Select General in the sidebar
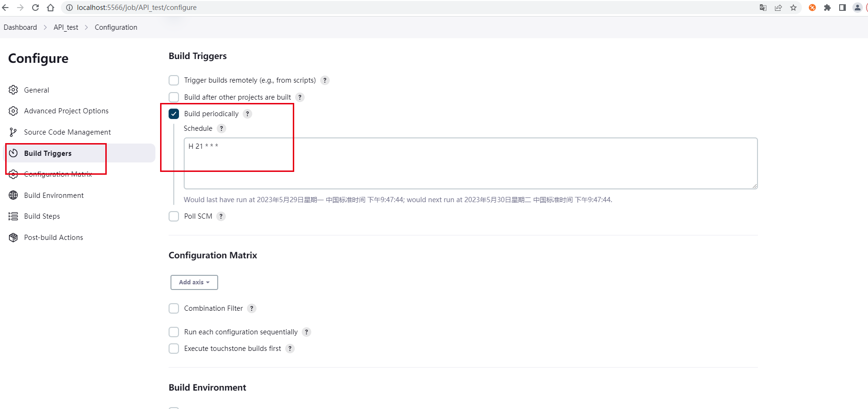868x409 pixels. (x=36, y=90)
